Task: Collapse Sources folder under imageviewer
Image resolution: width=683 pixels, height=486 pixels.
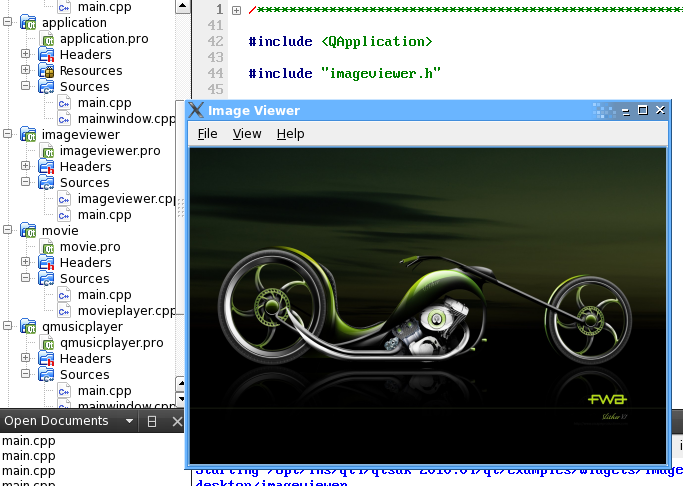Action: pos(25,181)
